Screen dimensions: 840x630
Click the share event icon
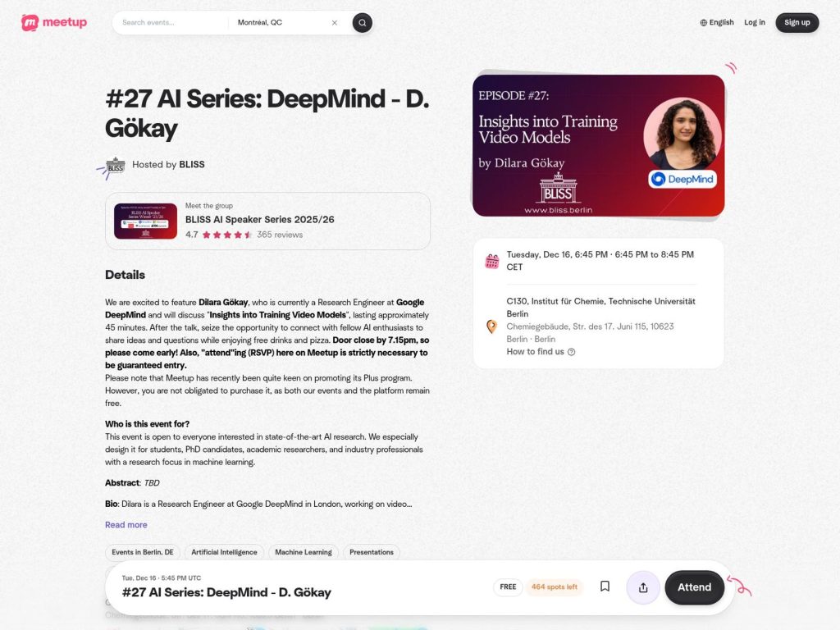[643, 587]
